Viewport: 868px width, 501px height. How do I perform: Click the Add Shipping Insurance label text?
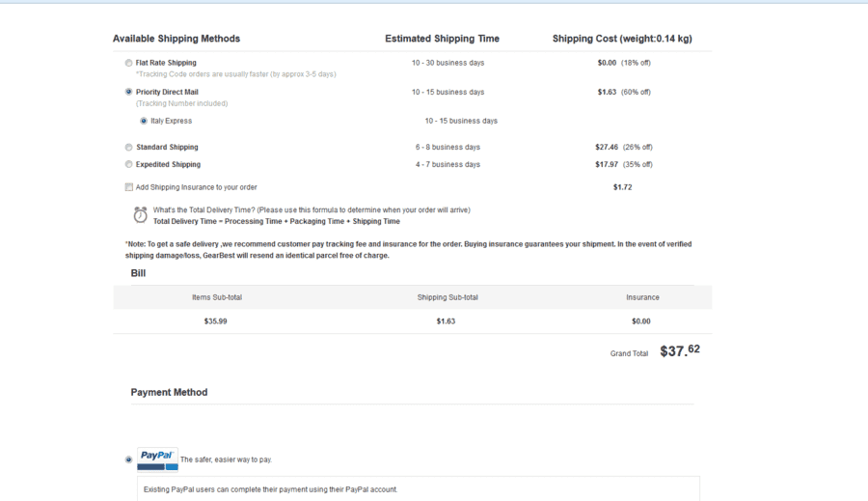[197, 187]
